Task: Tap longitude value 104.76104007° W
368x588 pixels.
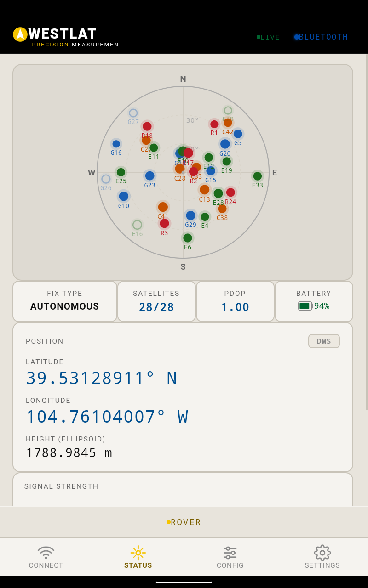Action: [x=107, y=417]
